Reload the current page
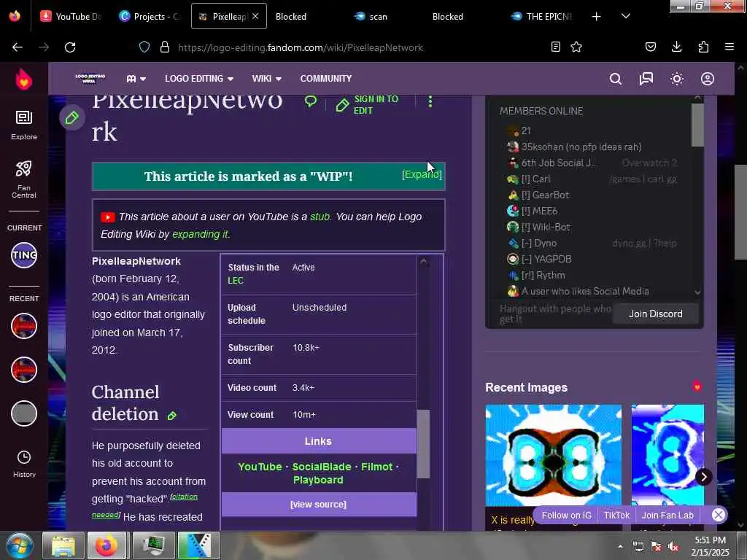The height and width of the screenshot is (560, 747). (70, 47)
